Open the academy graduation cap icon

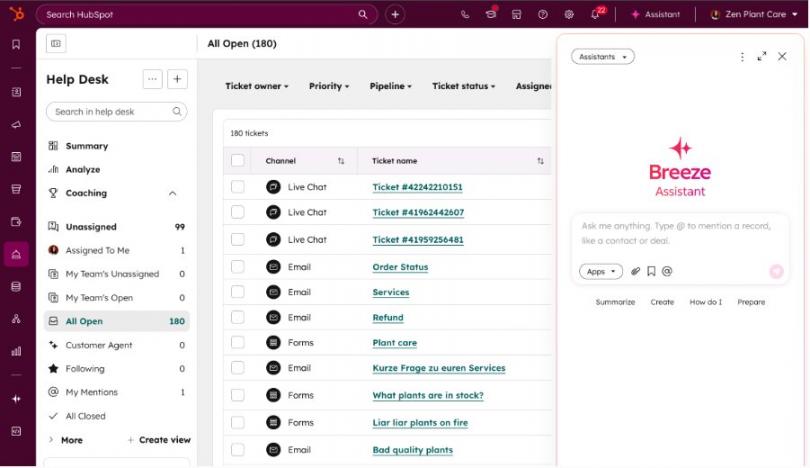click(491, 14)
